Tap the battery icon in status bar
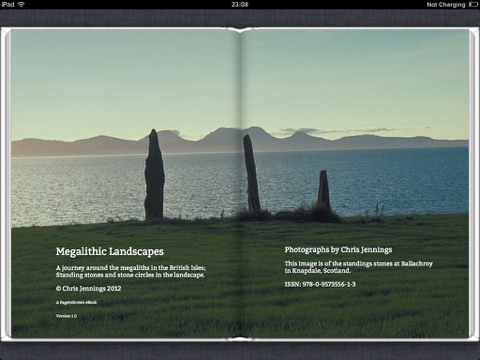480x360 pixels. click(x=473, y=4)
